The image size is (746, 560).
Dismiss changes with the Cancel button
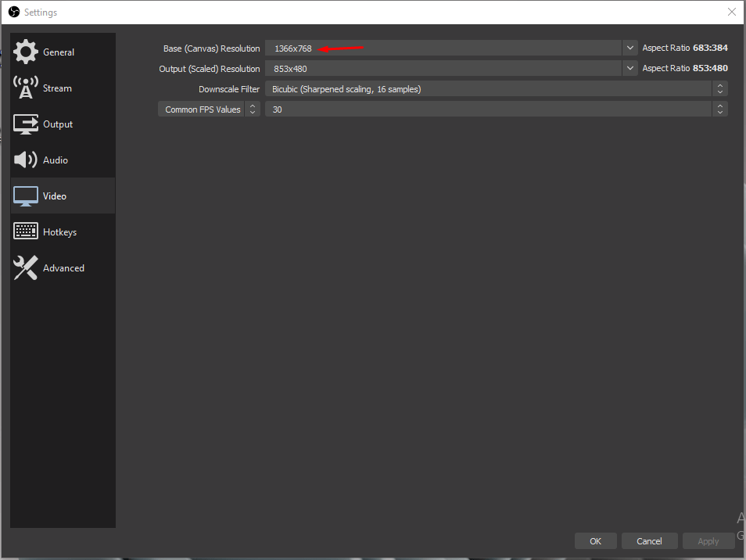(x=649, y=540)
